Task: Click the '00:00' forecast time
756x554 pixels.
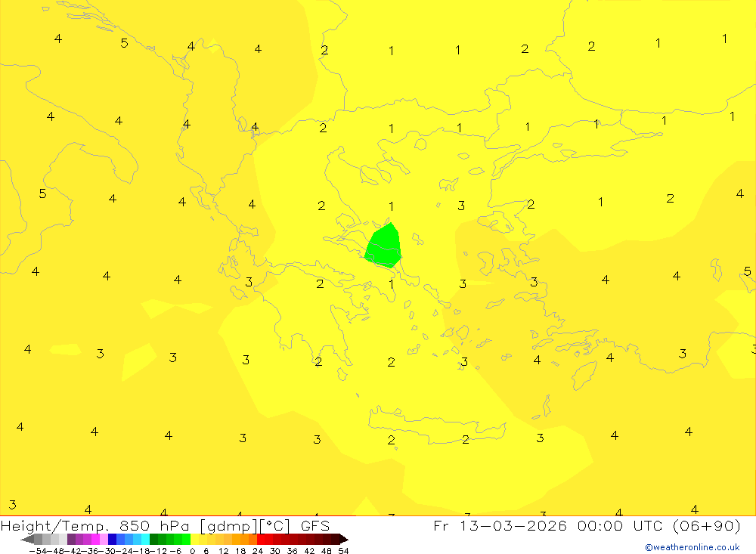Action: (x=600, y=525)
